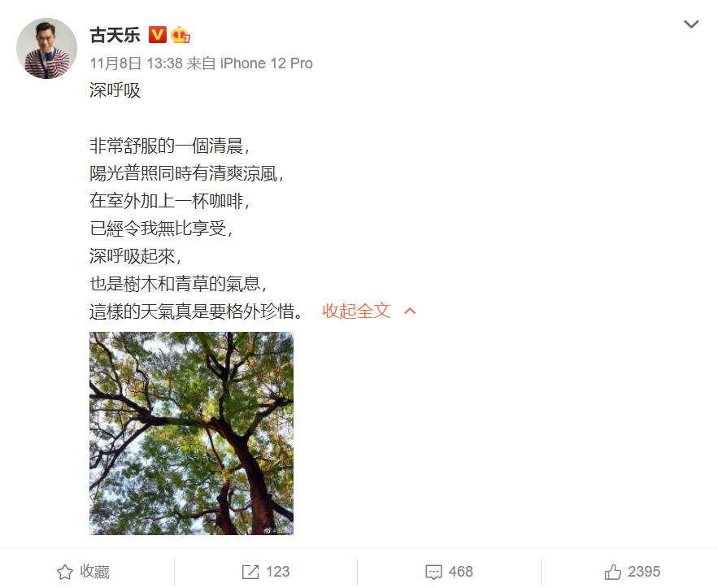This screenshot has height=588, width=718.
Task: Click the repost count 123
Action: tap(277, 572)
